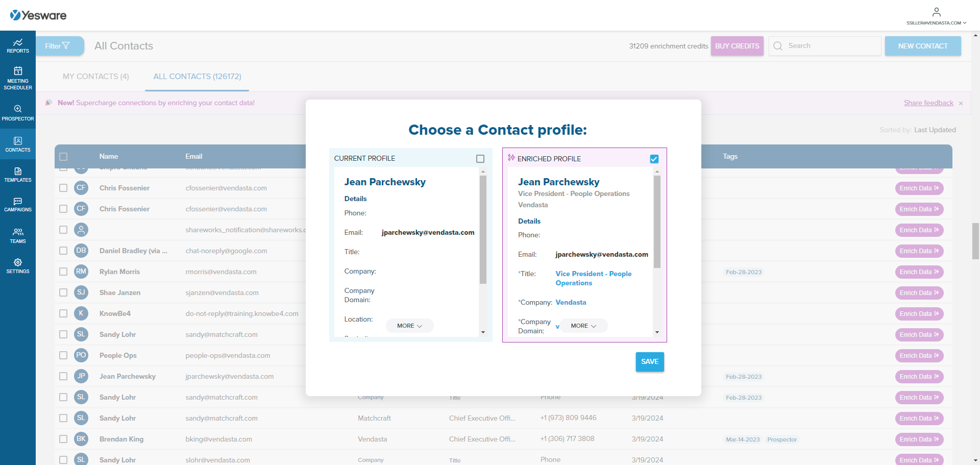Open the Templates section
This screenshot has height=465, width=980.
(x=18, y=174)
